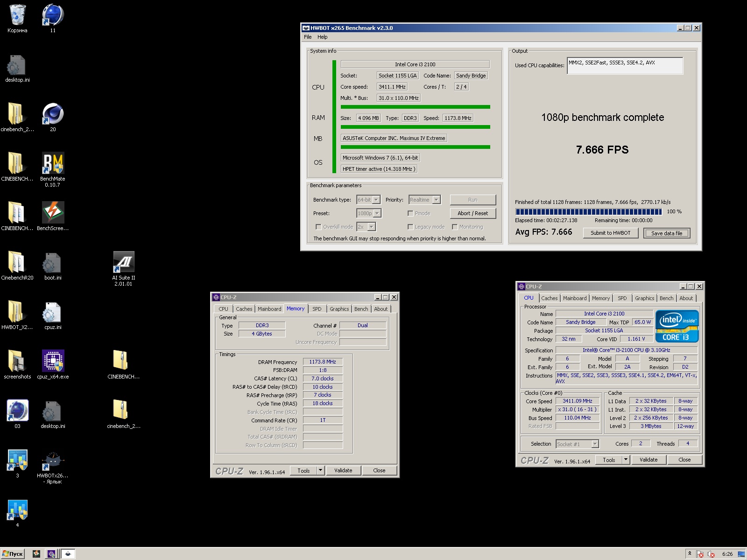Open Caches tab in CPU-Z processor window
The image size is (747, 560).
[550, 298]
